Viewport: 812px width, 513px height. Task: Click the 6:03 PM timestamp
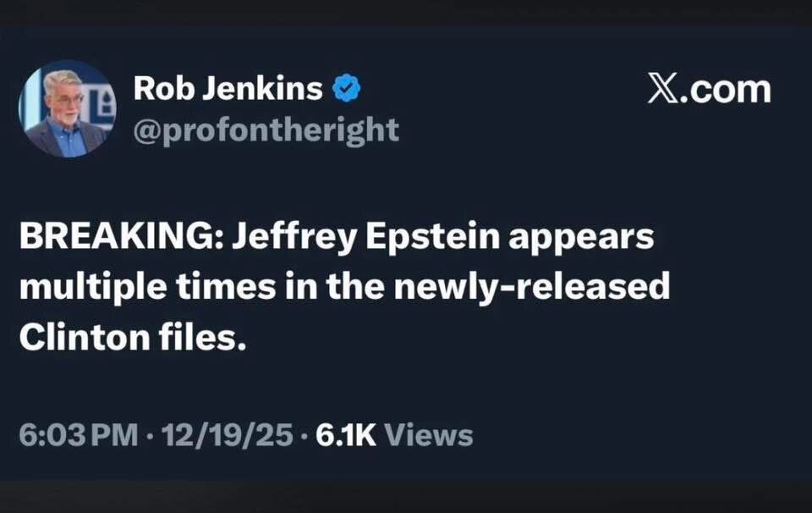click(x=78, y=435)
